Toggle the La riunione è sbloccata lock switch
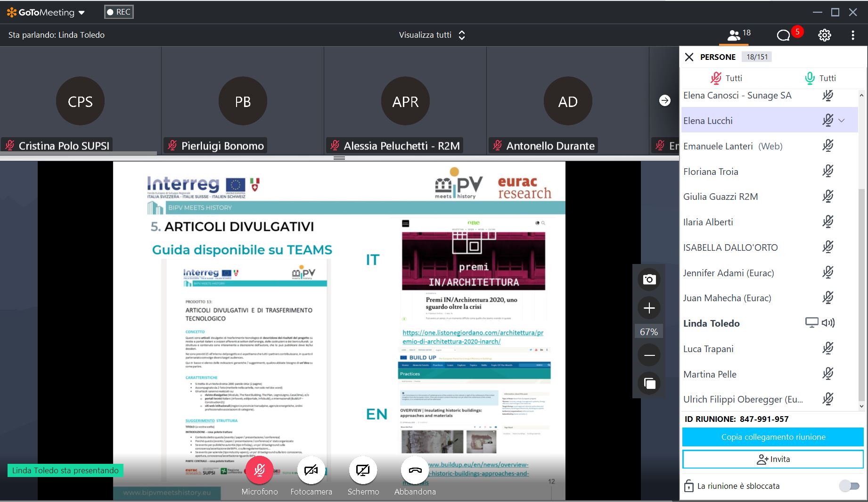The height and width of the screenshot is (502, 868). pos(850,486)
